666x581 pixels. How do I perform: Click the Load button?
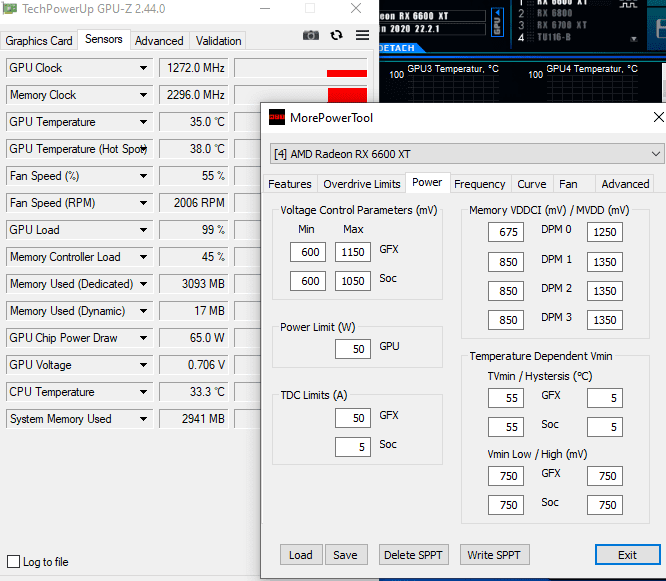(301, 555)
